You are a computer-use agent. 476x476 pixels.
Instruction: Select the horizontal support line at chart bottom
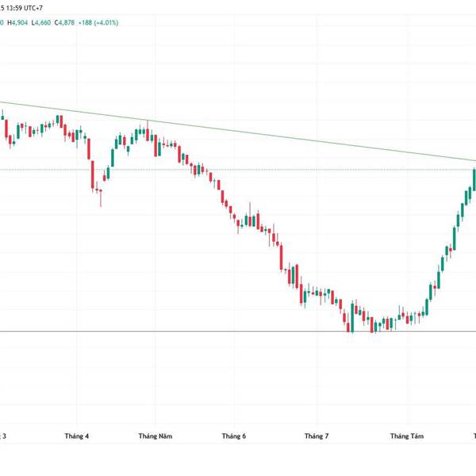coord(238,331)
